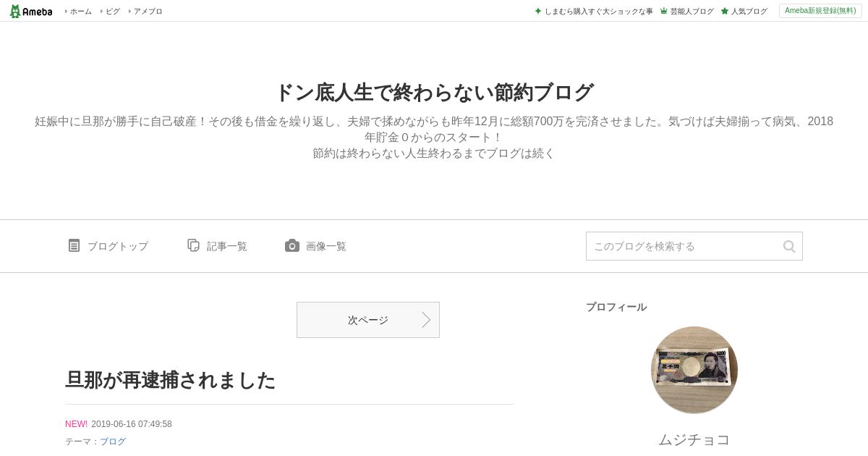This screenshot has width=868, height=456.
Task: Click the chevron arrow on 次ページ button
Action: [426, 320]
